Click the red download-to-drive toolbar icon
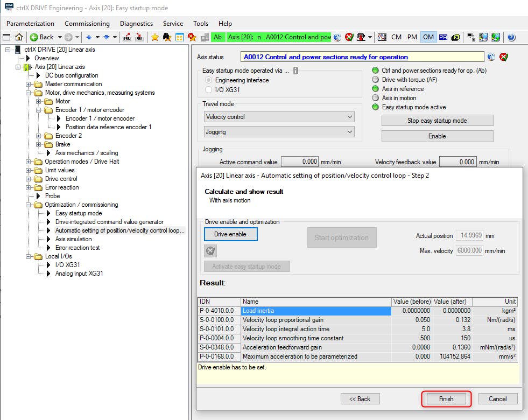Screen dimensions: 528x420 pyautogui.click(x=361, y=37)
